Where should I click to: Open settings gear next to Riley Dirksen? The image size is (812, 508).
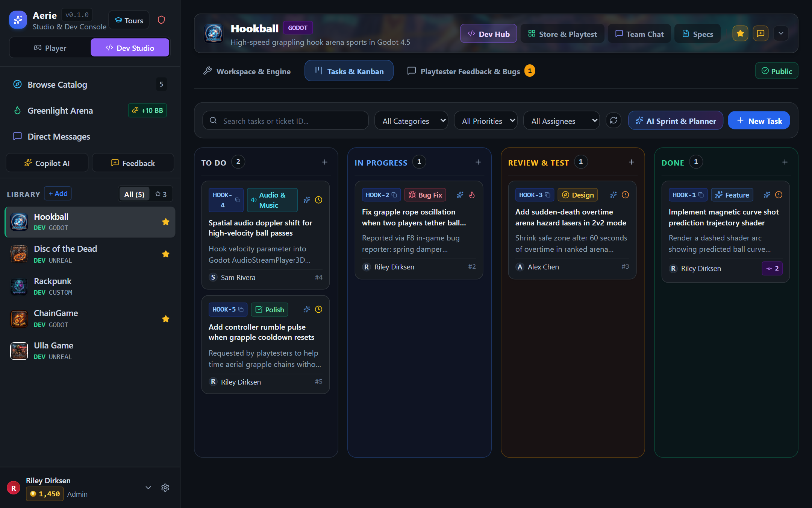(165, 488)
